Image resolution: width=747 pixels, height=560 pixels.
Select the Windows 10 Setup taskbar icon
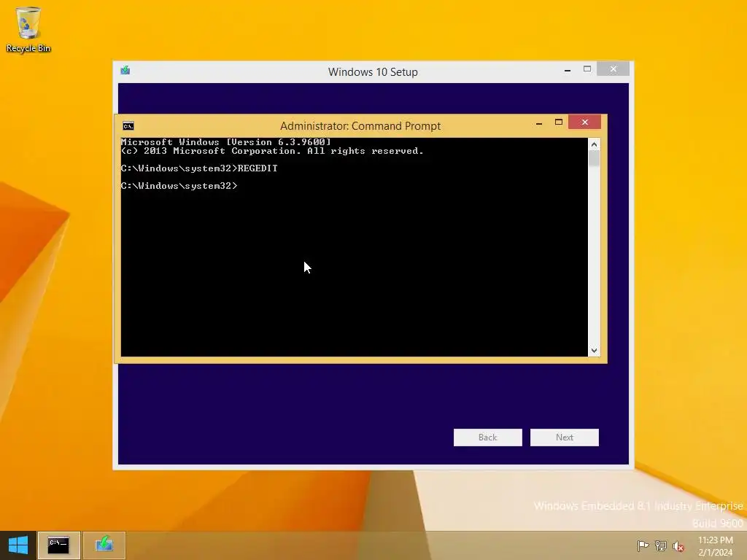coord(104,545)
